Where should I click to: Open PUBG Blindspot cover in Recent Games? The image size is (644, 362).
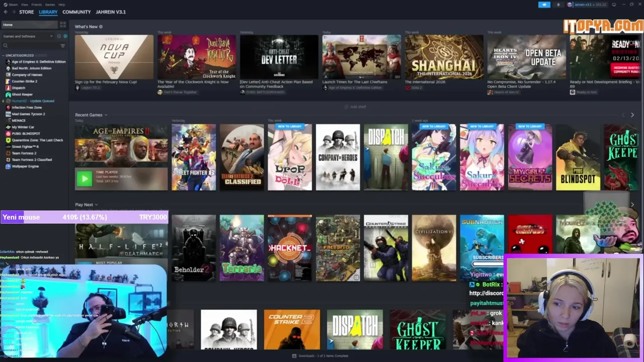click(578, 157)
